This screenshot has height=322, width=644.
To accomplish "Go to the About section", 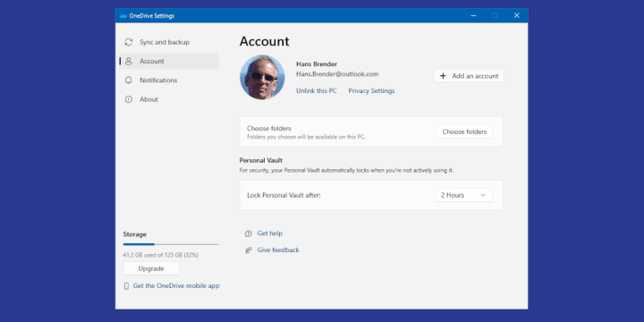I will point(169,99).
